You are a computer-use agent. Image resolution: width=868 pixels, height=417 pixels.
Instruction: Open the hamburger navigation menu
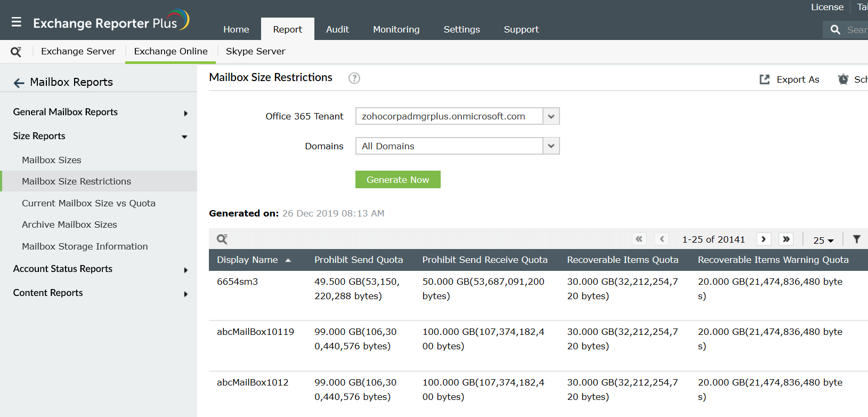pyautogui.click(x=17, y=22)
